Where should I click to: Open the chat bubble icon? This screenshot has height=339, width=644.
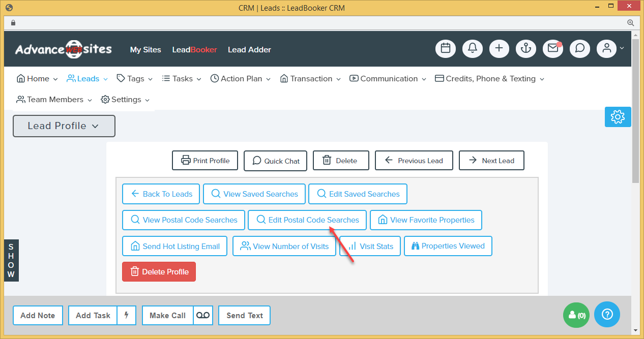click(x=580, y=49)
